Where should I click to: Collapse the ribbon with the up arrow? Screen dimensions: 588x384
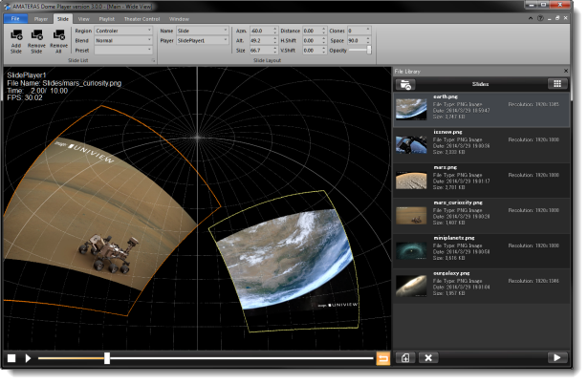(x=531, y=18)
